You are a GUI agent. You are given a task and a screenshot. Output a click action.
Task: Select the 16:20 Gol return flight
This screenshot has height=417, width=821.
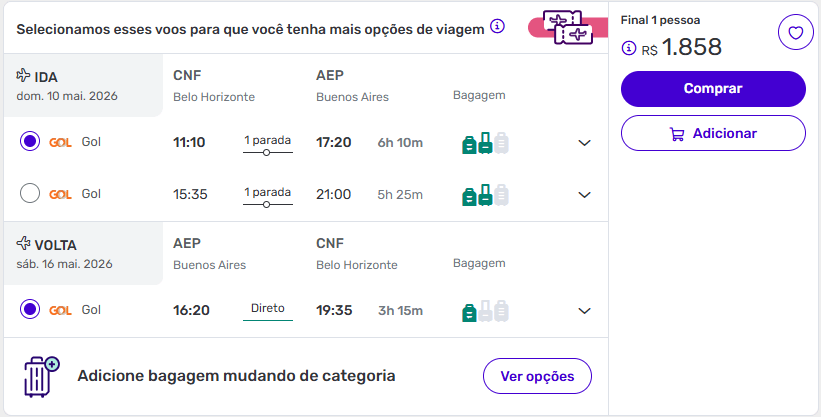[30, 310]
